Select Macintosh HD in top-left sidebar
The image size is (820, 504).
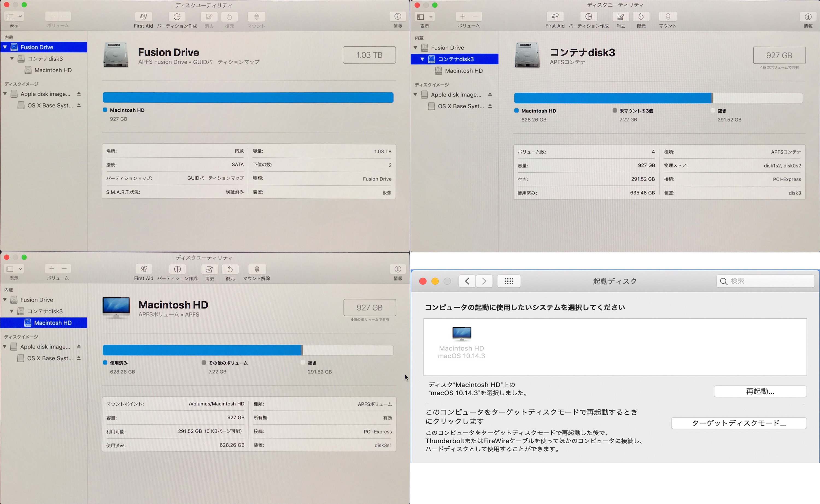53,70
